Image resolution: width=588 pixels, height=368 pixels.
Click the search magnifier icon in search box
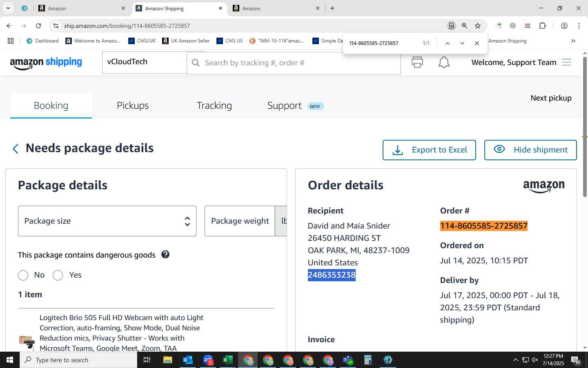196,63
